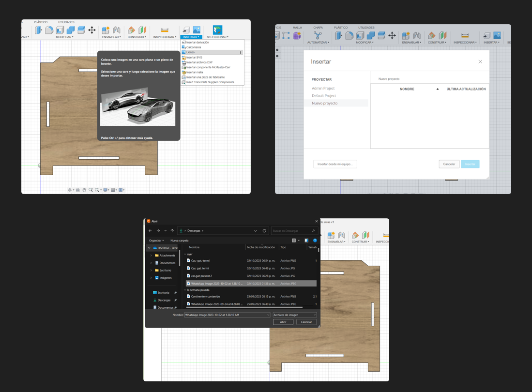Viewport: 532px width, 392px height.
Task: Switch to the CHAPA tab
Action: pyautogui.click(x=318, y=28)
